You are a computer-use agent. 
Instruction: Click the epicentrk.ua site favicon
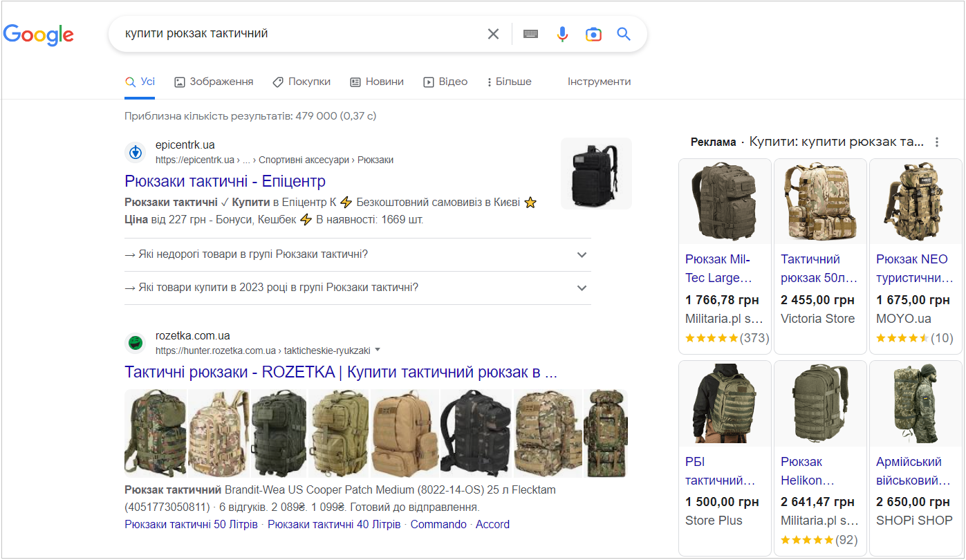point(136,152)
